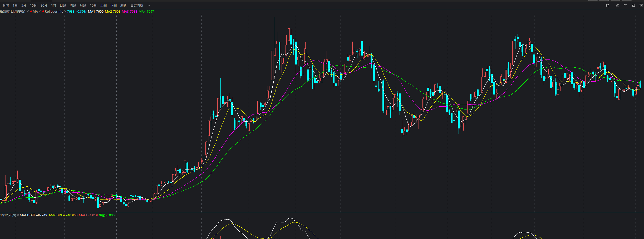The width and height of the screenshot is (644, 239).
Task: Close the MACD(12,26,9) indicator panel
Action: pyautogui.click(x=18, y=215)
